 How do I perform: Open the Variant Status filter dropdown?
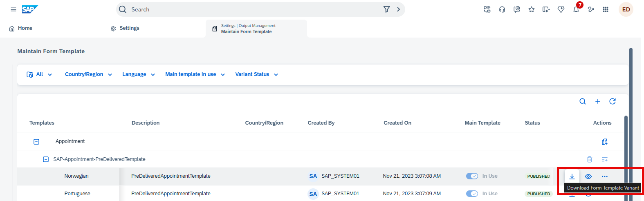(257, 74)
